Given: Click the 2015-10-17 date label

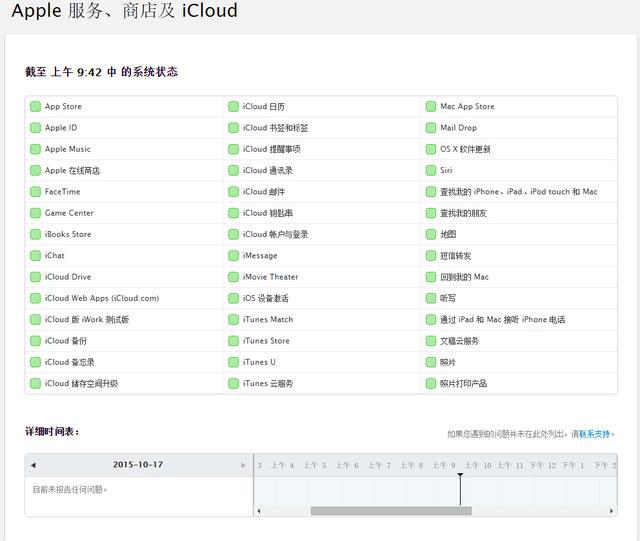Looking at the screenshot, I should click(138, 465).
